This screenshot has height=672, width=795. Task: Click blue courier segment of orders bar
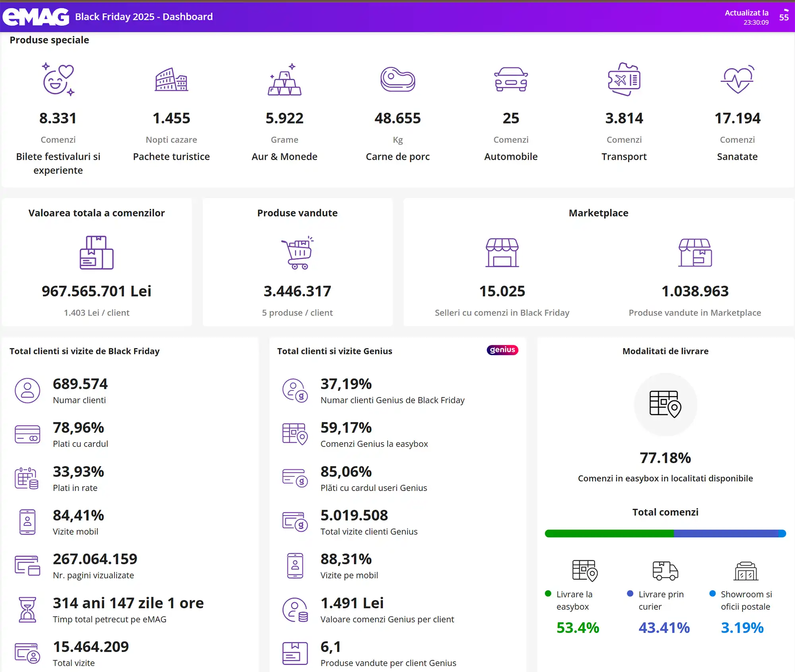pos(726,533)
